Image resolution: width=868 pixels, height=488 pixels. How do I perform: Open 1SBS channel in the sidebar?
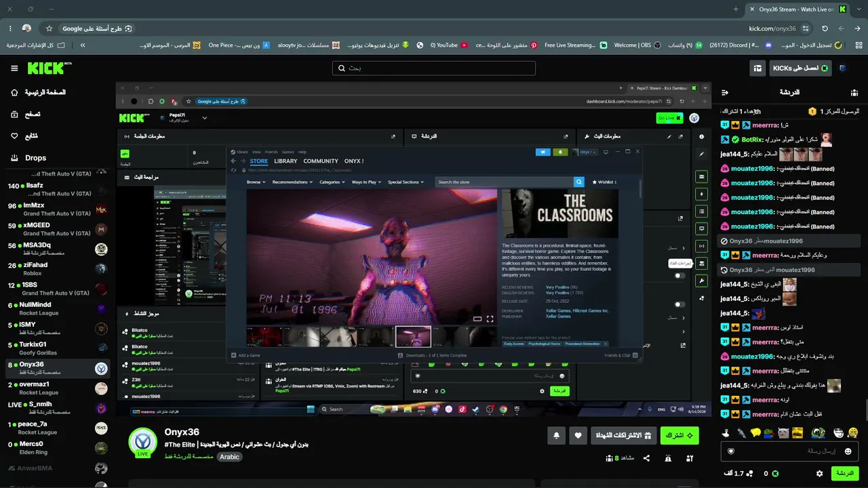(58, 289)
